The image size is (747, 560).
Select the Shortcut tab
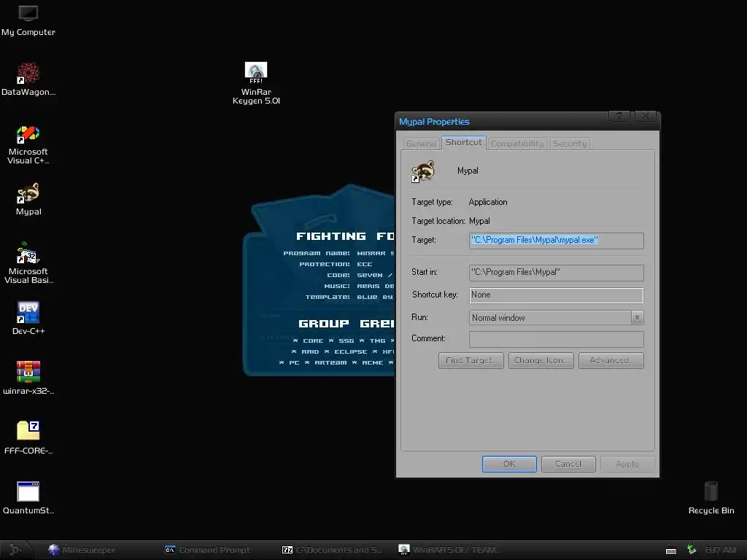pyautogui.click(x=463, y=142)
